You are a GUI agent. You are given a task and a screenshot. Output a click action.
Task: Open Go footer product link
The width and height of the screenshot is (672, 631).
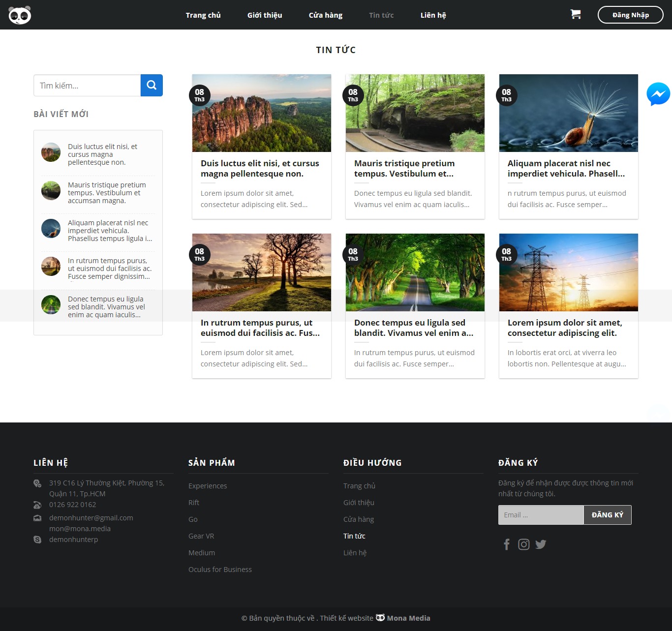point(193,519)
